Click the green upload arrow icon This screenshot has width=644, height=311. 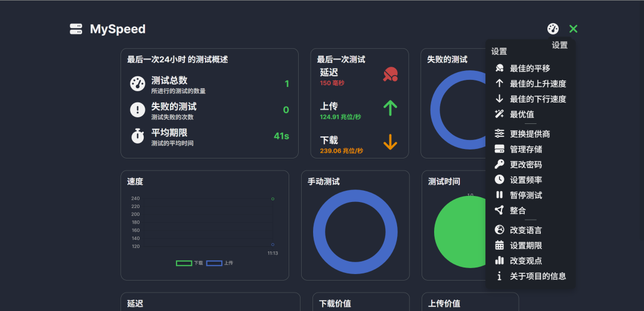click(390, 108)
